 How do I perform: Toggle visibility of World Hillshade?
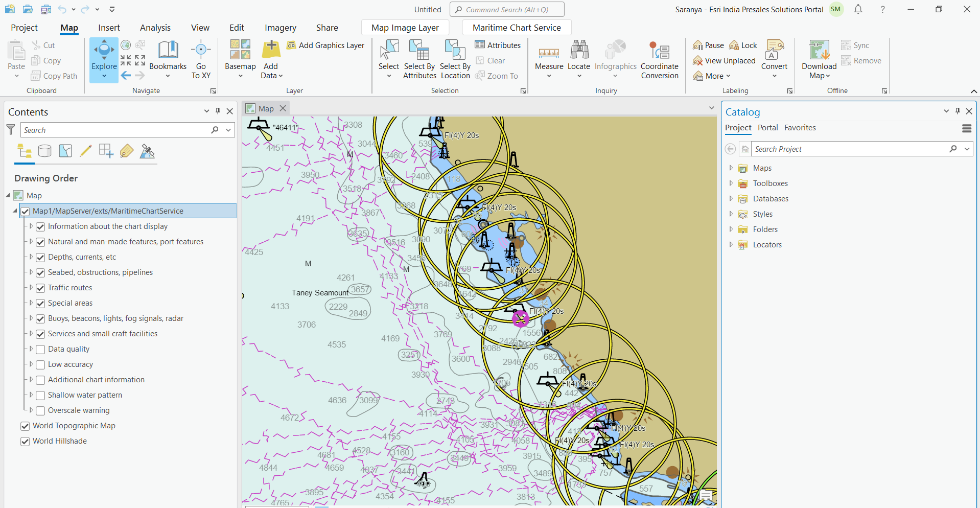(25, 441)
